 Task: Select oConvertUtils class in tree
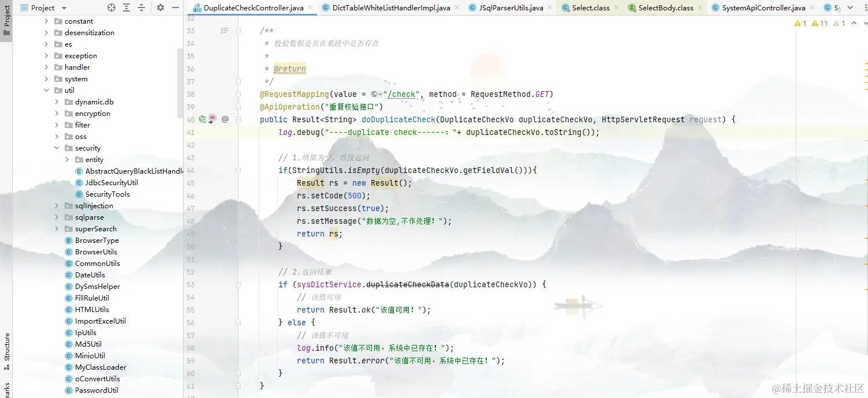(92, 379)
